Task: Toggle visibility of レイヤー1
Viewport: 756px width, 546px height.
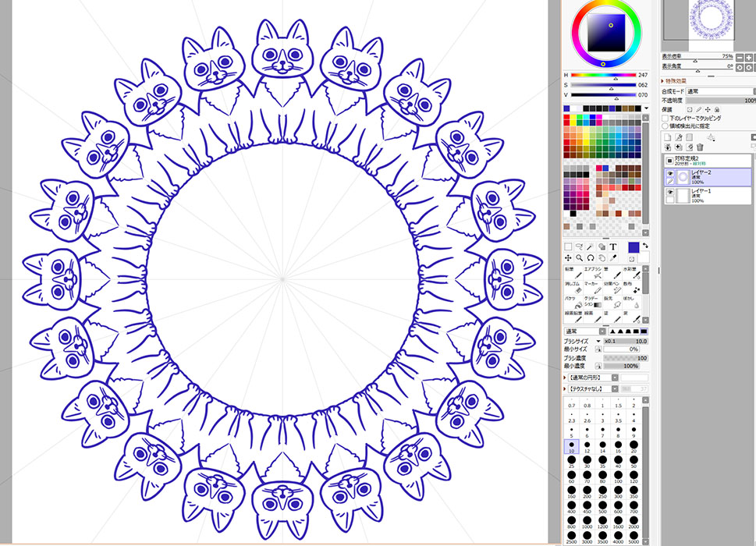Action: click(x=670, y=191)
